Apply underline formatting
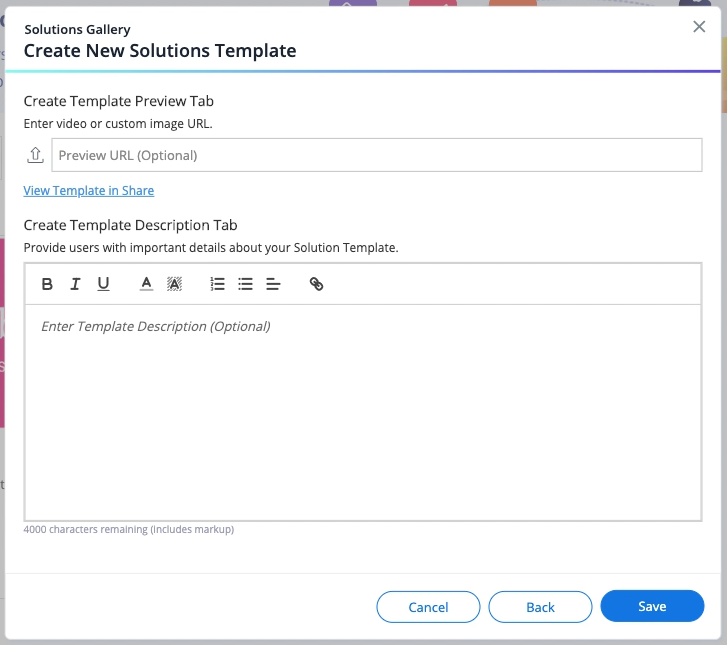The height and width of the screenshot is (645, 727). coord(103,284)
